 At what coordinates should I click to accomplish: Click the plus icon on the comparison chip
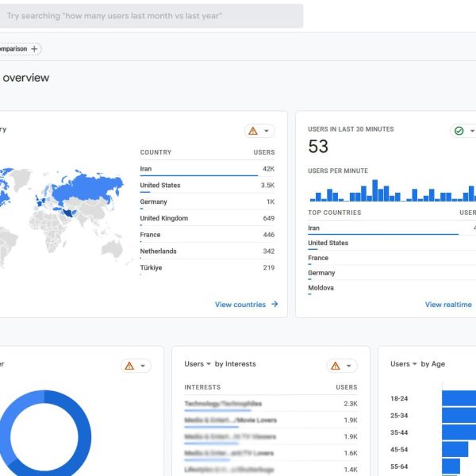[34, 49]
